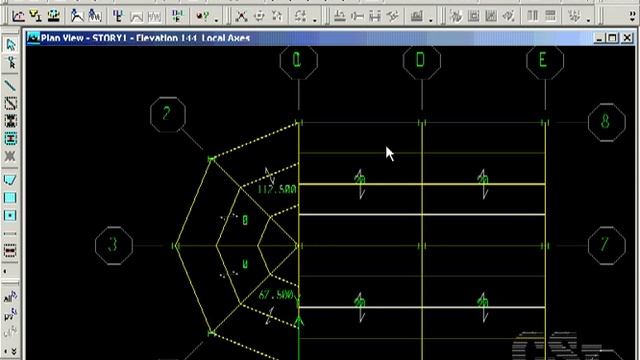The image size is (640, 360).
Task: Select the Draw Lines tool
Action: tap(10, 86)
